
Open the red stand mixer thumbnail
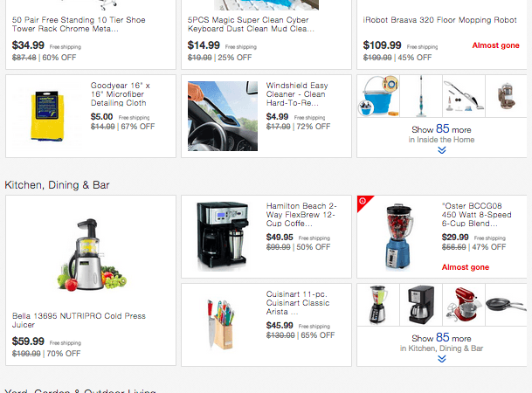click(x=464, y=305)
